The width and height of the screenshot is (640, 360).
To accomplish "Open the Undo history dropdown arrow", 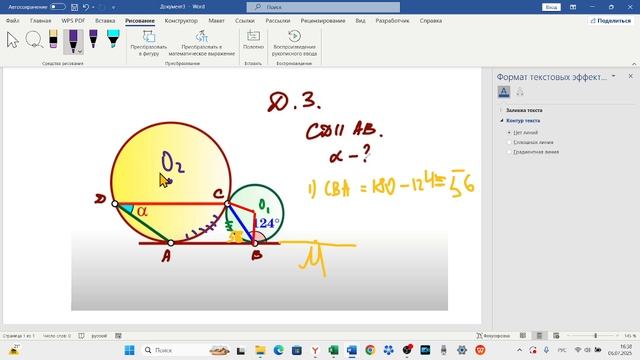I will pos(93,7).
